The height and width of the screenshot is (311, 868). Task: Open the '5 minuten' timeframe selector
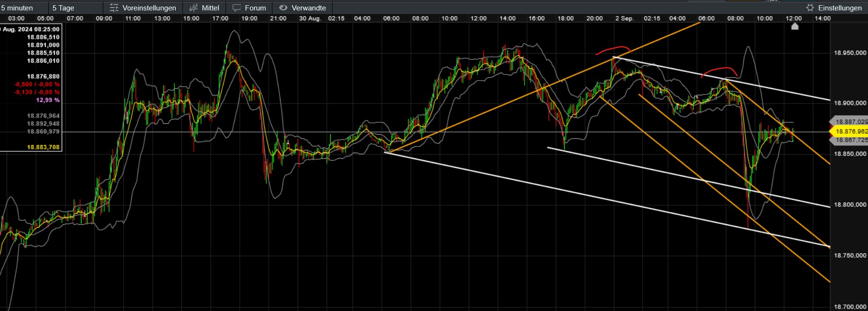click(x=17, y=8)
